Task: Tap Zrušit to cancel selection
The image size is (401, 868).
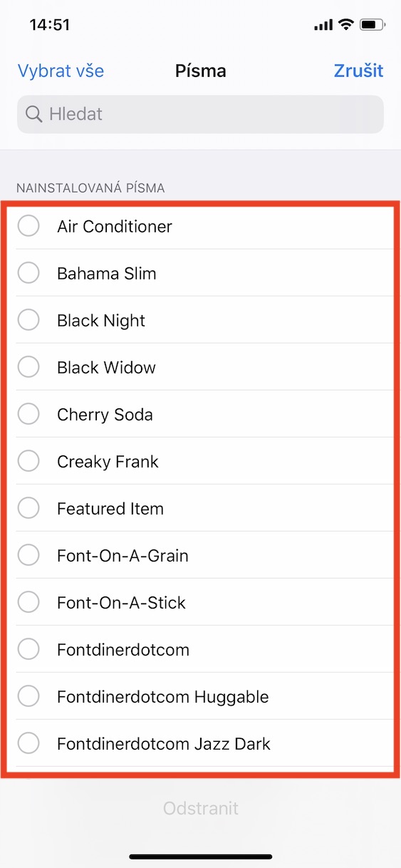Action: 358,71
